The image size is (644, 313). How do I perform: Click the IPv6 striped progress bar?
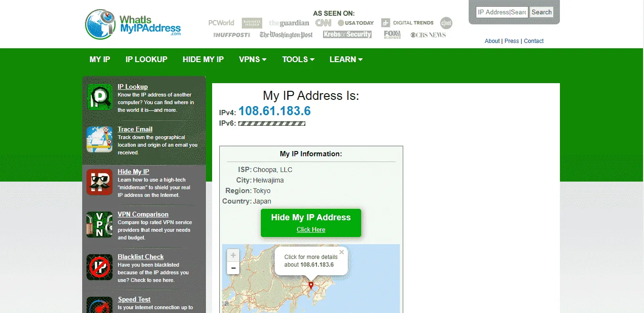click(271, 124)
